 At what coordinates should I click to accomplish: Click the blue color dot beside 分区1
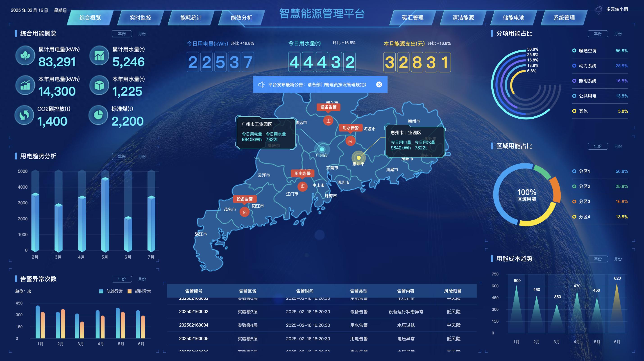coord(574,171)
